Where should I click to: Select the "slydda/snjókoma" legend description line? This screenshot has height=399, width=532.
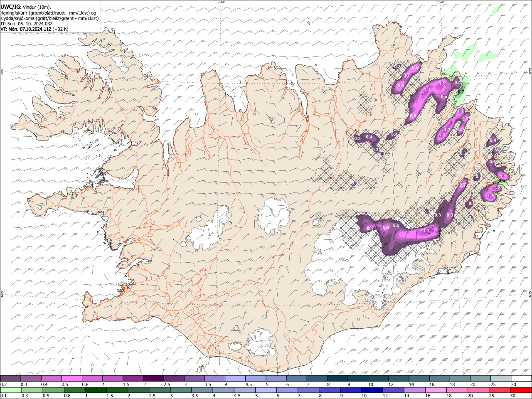[x=49, y=18]
